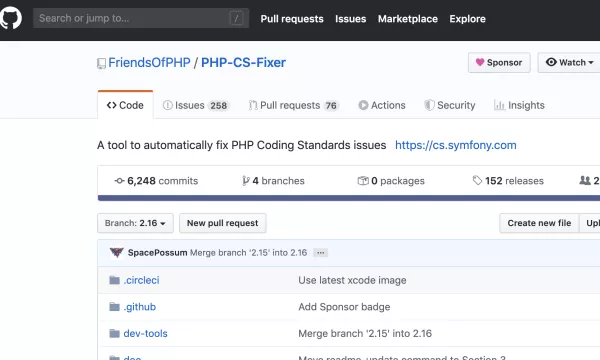The height and width of the screenshot is (360, 600).
Task: Open the Branch: 2.16 selector dropdown
Action: (135, 223)
